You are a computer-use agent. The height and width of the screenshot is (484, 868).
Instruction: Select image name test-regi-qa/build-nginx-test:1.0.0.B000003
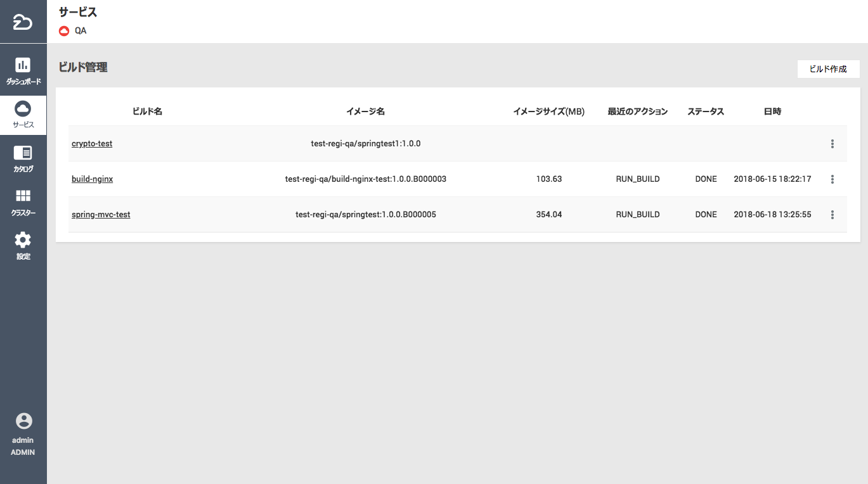click(366, 179)
